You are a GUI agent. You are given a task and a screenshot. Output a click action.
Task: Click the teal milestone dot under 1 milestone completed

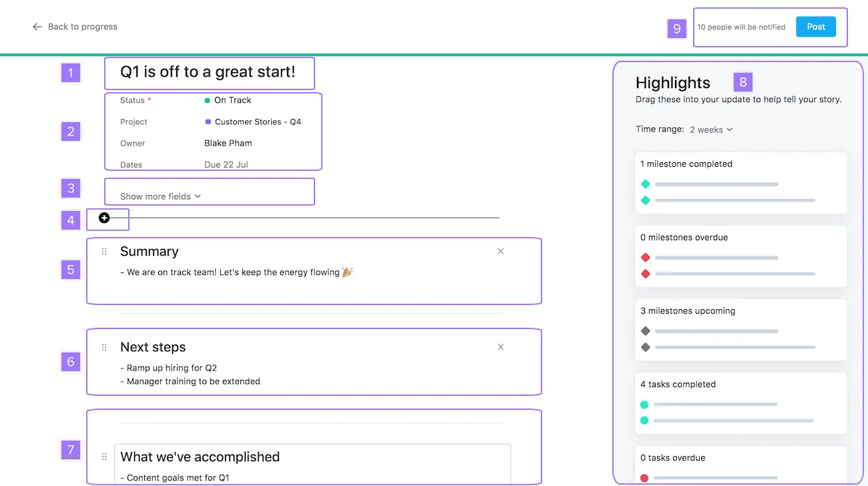[x=645, y=183]
